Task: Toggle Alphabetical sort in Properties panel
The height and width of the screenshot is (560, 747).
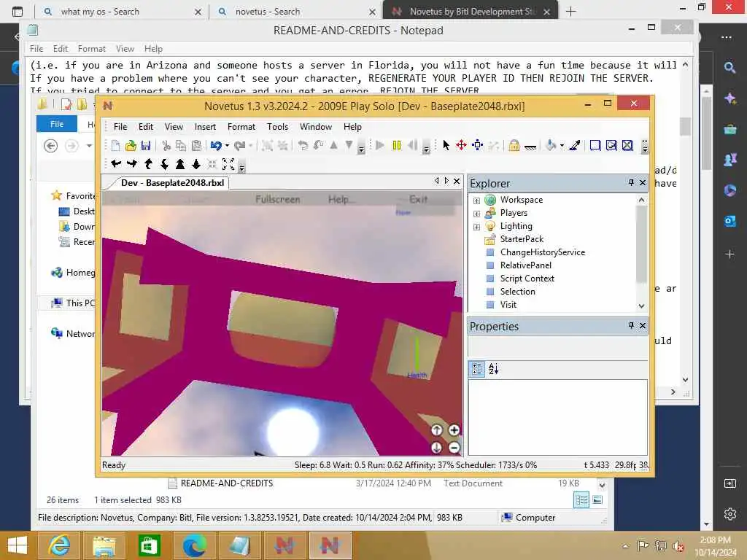Action: 494,368
